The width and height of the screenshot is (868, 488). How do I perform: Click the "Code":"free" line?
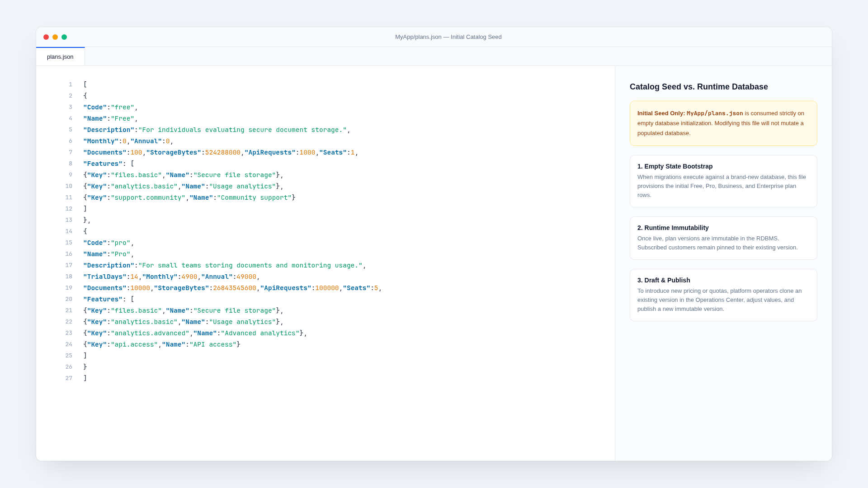point(111,107)
